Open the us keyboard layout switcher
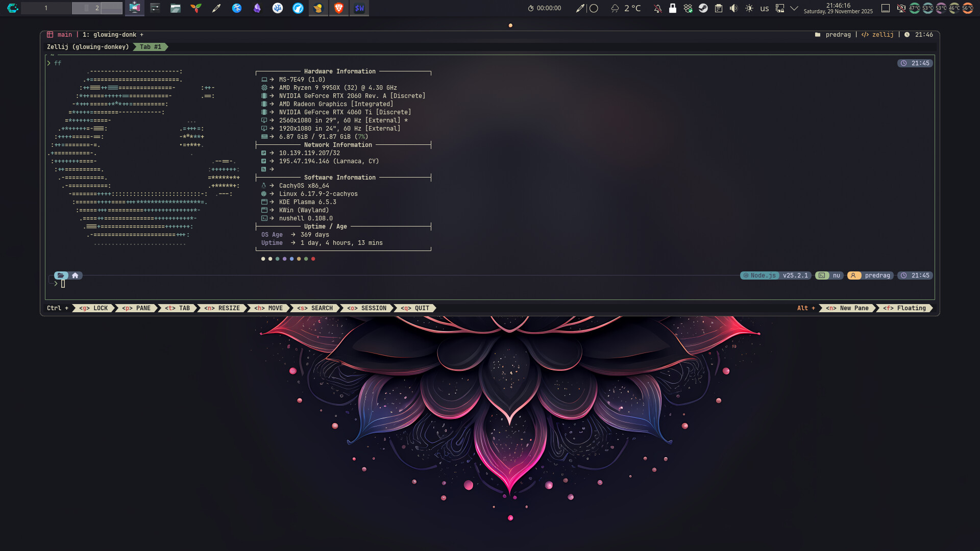This screenshot has width=980, height=551. click(x=764, y=8)
